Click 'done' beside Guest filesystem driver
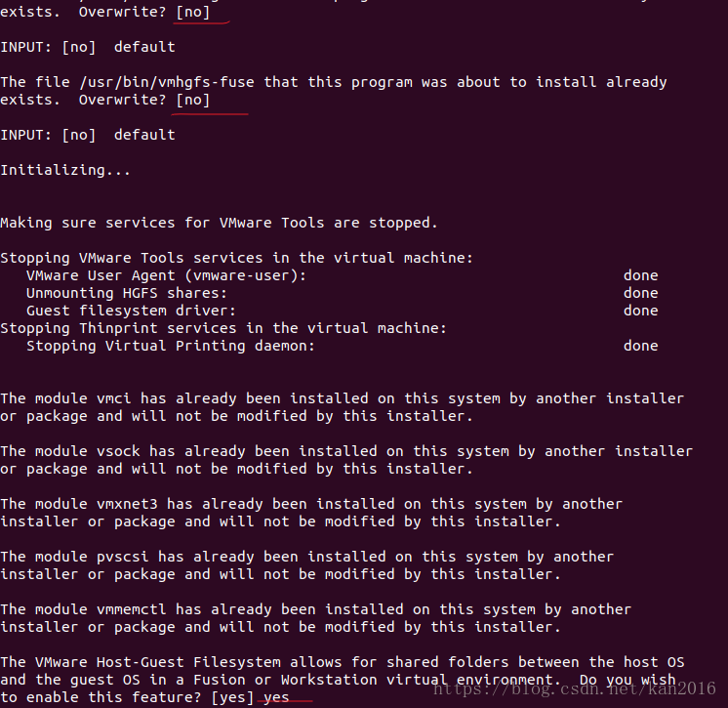The height and width of the screenshot is (708, 728). point(640,311)
